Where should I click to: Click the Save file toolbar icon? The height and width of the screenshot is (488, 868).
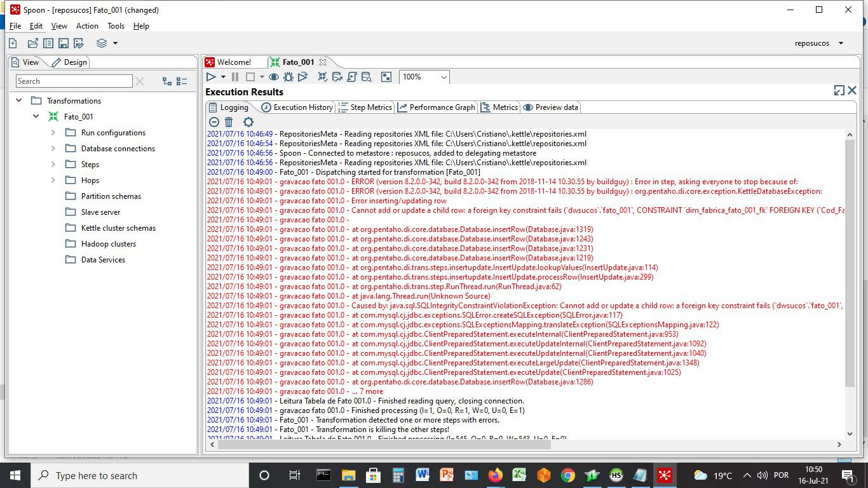(64, 43)
